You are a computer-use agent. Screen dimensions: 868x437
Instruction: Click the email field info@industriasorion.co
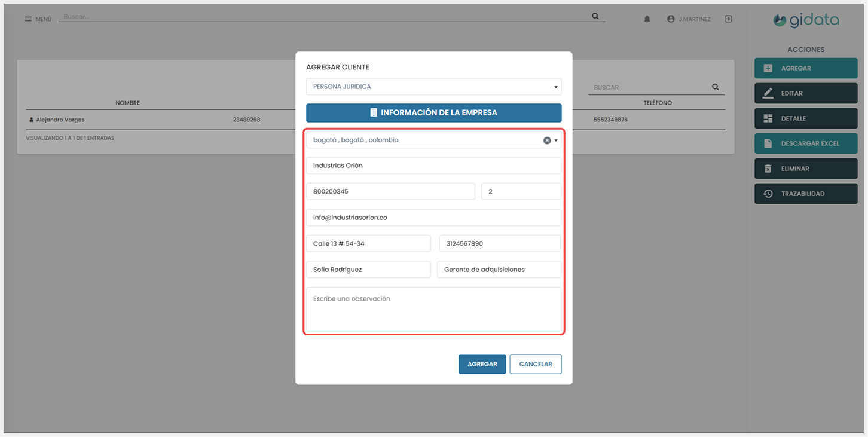(433, 218)
